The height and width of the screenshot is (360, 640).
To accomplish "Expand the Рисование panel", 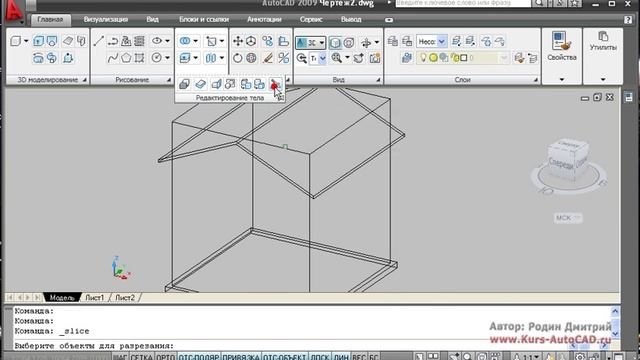I will pyautogui.click(x=169, y=80).
